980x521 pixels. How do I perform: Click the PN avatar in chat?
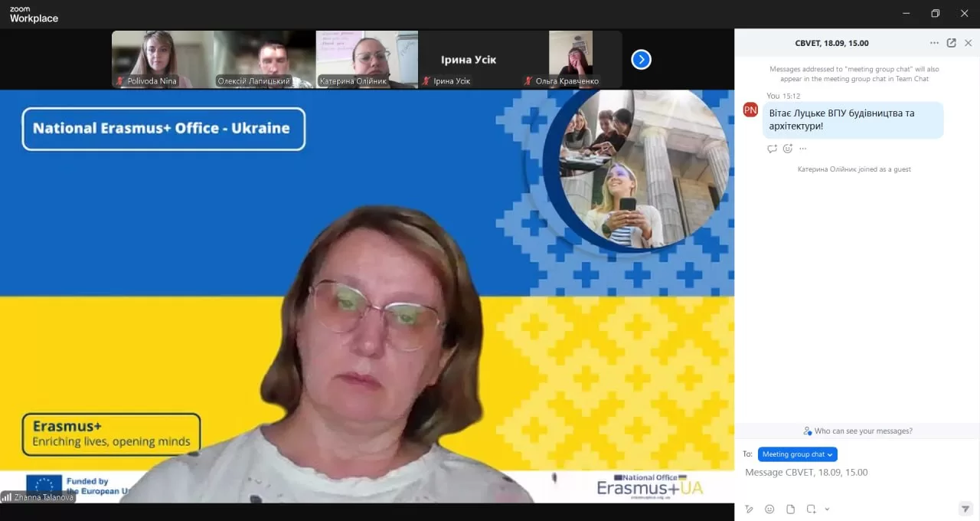pyautogui.click(x=750, y=110)
